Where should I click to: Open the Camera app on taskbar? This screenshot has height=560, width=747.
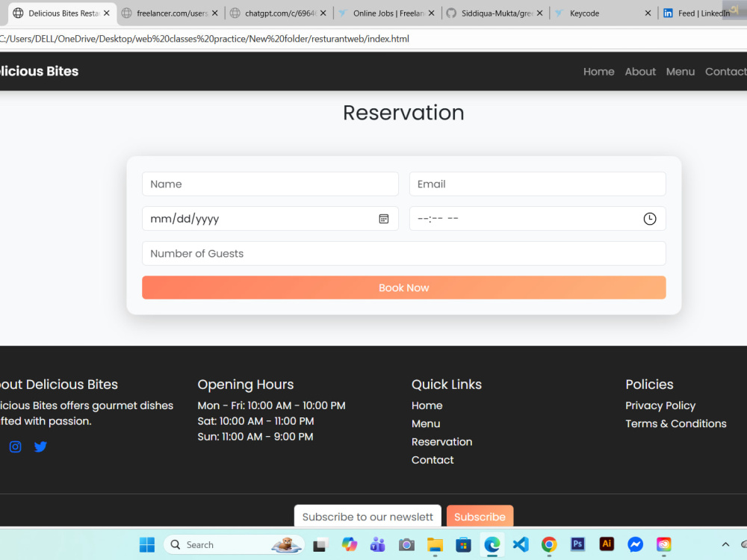[406, 544]
